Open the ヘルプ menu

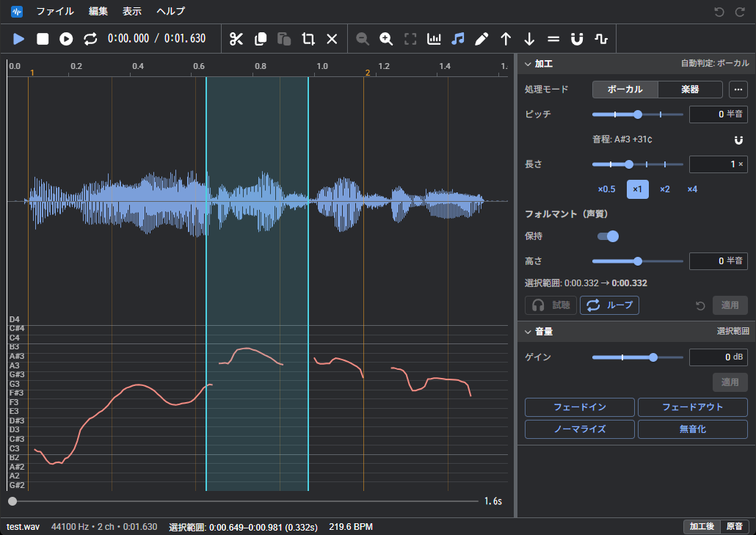(x=171, y=11)
